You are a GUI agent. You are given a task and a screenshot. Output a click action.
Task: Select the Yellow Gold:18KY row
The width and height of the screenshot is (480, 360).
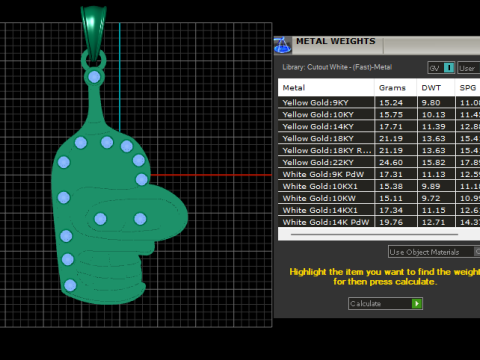tap(379, 138)
